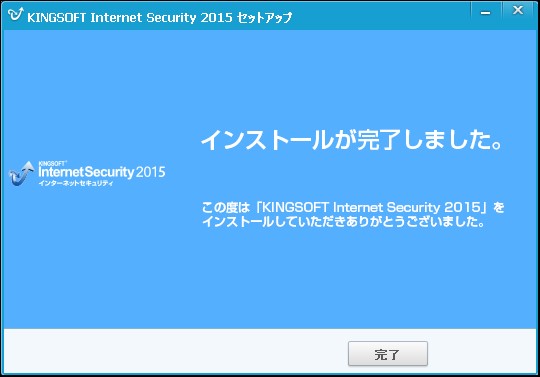Click the 完了 button to finish setup
Image resolution: width=540 pixels, height=377 pixels.
click(x=388, y=354)
